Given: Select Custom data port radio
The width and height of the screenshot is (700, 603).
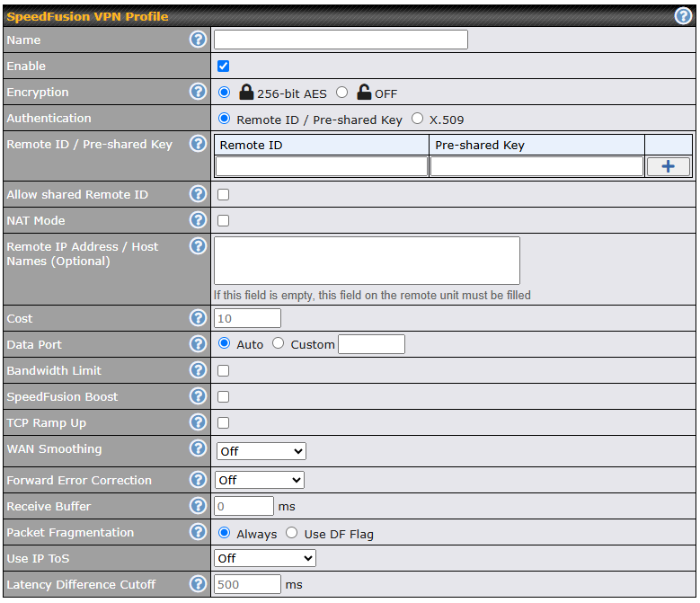Looking at the screenshot, I should pyautogui.click(x=279, y=343).
